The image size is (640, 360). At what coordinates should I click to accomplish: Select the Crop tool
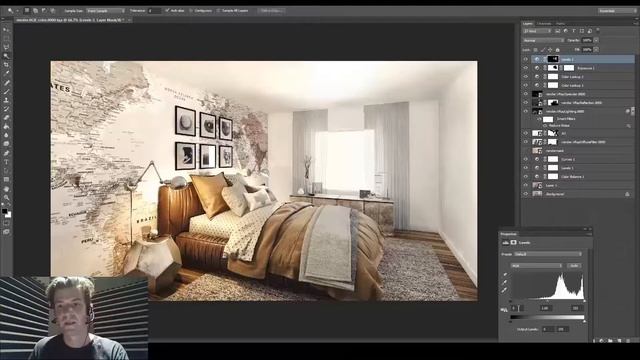6,65
